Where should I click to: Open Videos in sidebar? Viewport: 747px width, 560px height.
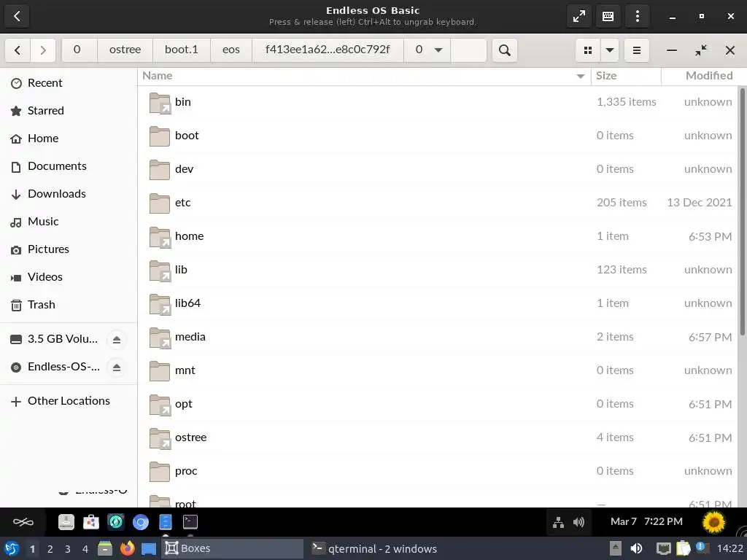point(69,276)
